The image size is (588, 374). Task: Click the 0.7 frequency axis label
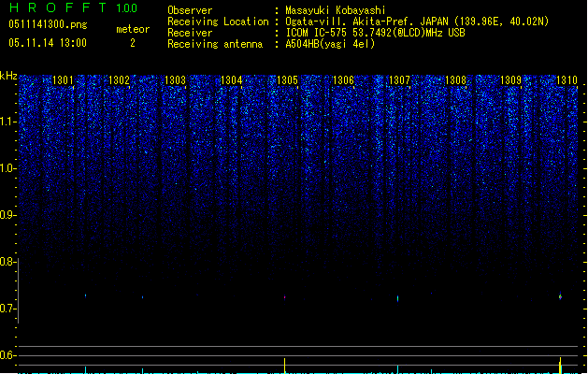pos(8,309)
